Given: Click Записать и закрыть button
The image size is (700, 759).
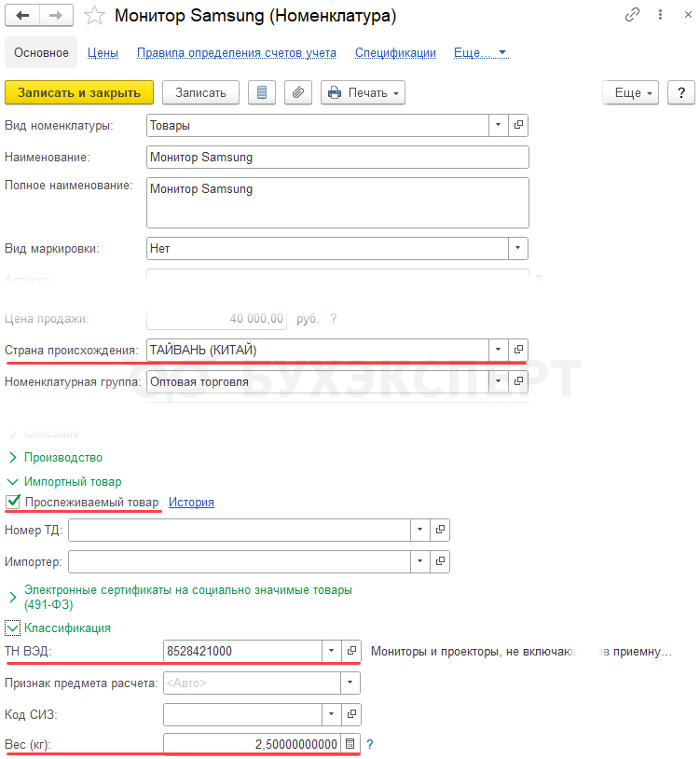Looking at the screenshot, I should click(79, 92).
